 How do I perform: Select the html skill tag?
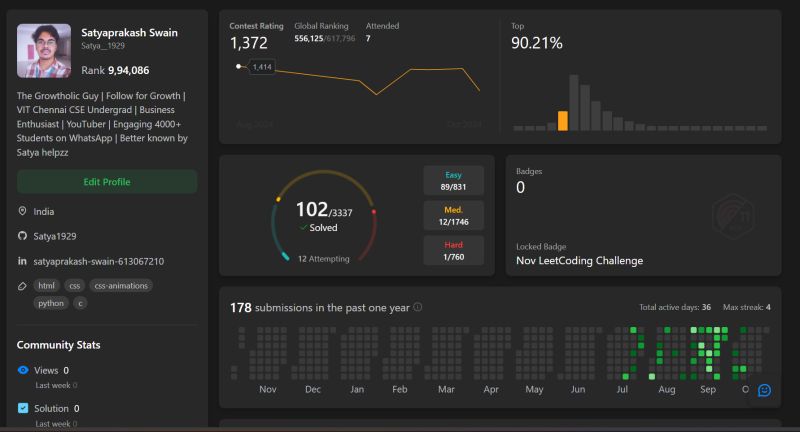(x=46, y=286)
